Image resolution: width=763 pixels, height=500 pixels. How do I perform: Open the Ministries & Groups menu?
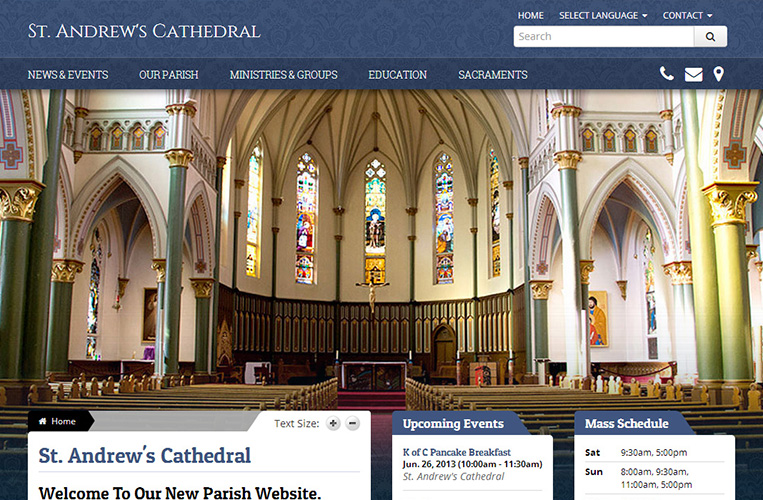click(x=283, y=75)
